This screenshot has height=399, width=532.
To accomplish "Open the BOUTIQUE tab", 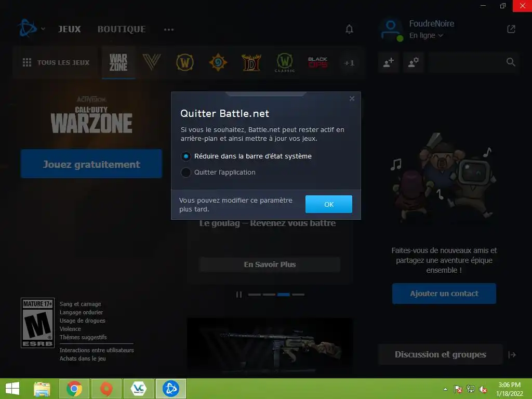I will (x=122, y=29).
